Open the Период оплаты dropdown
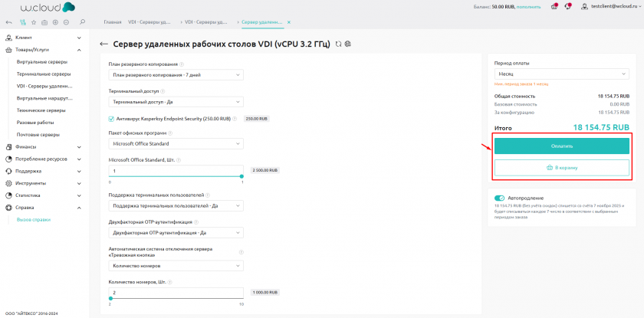This screenshot has height=318, width=644. [x=561, y=73]
